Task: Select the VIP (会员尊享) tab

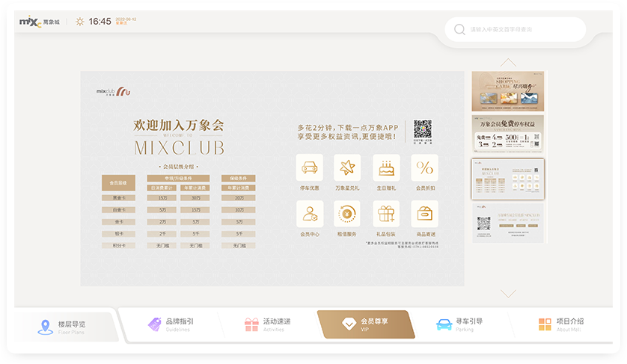Action: pos(365,324)
